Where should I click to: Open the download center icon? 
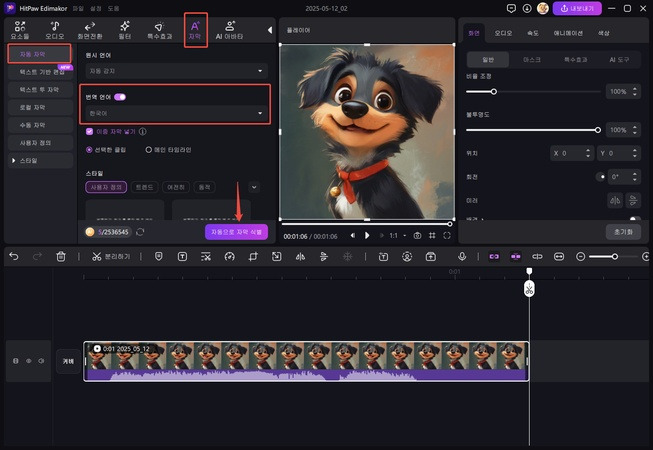527,8
